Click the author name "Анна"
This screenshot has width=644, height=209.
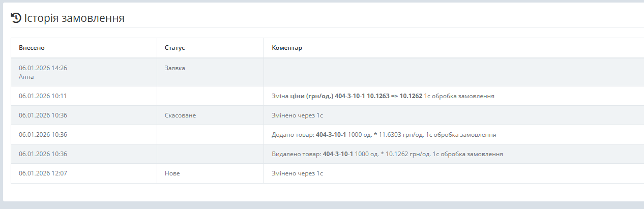click(26, 77)
